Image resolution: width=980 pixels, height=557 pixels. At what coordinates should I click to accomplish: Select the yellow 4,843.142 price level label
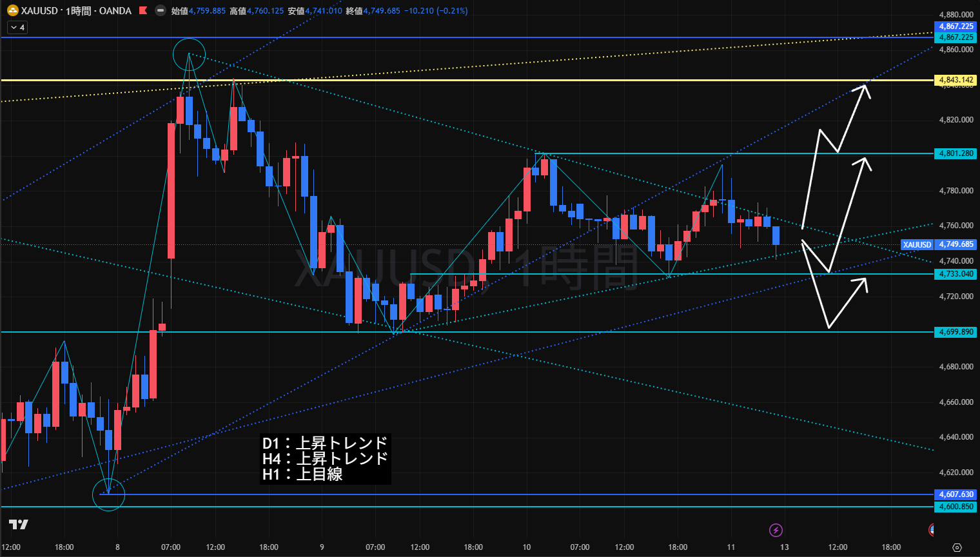tap(955, 81)
